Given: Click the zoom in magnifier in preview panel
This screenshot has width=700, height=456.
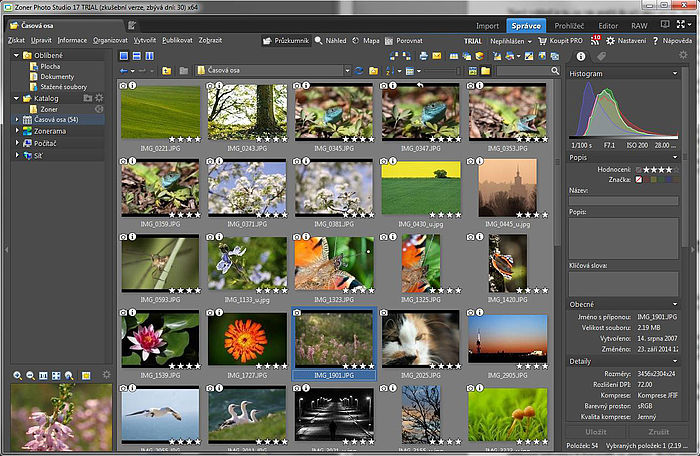Looking at the screenshot, I should [18, 375].
